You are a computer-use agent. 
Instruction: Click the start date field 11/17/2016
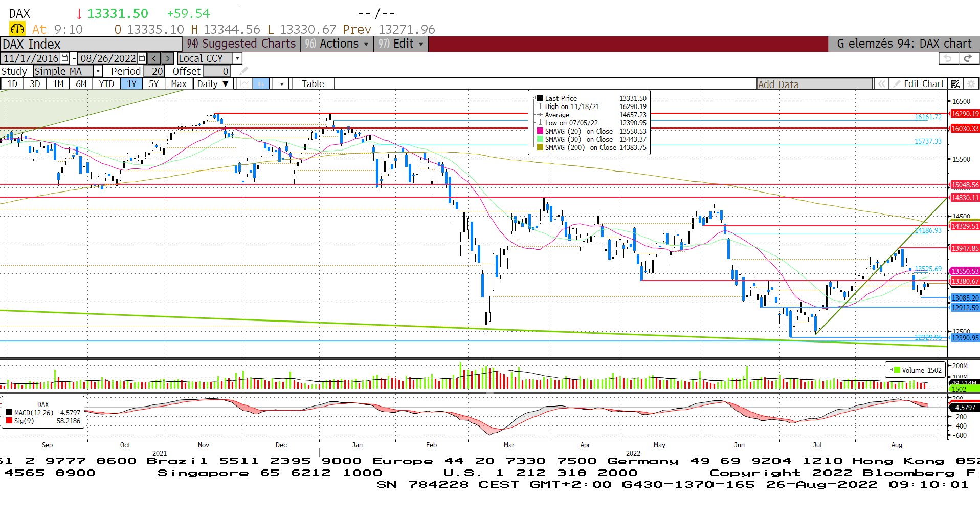point(31,58)
